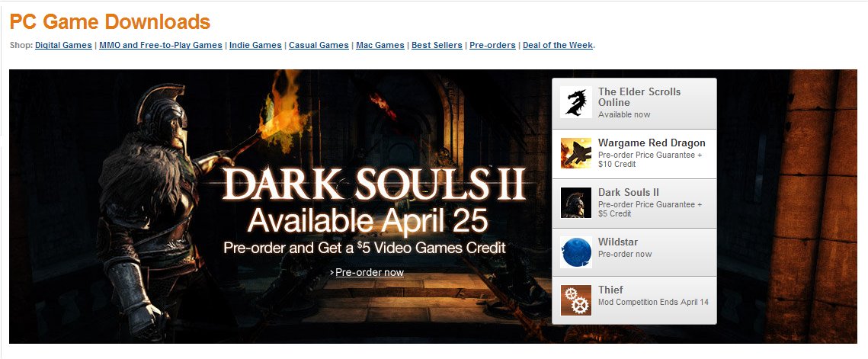Click Dark Souls II knight thumbnail icon
868x359 pixels.
click(x=575, y=203)
